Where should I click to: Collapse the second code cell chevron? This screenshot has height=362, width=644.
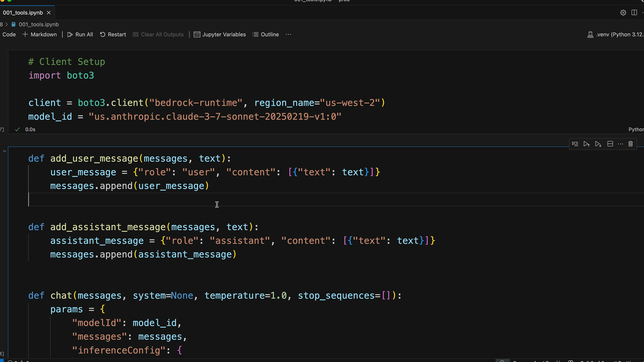click(x=4, y=151)
